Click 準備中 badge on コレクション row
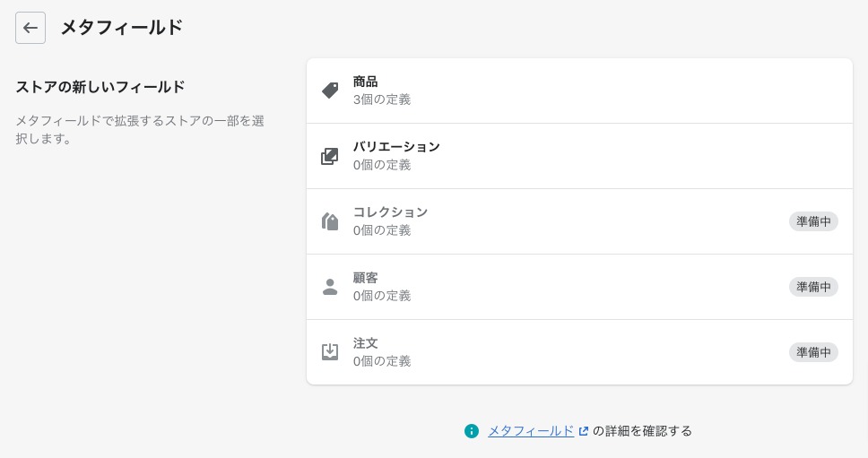The image size is (868, 458). [813, 221]
